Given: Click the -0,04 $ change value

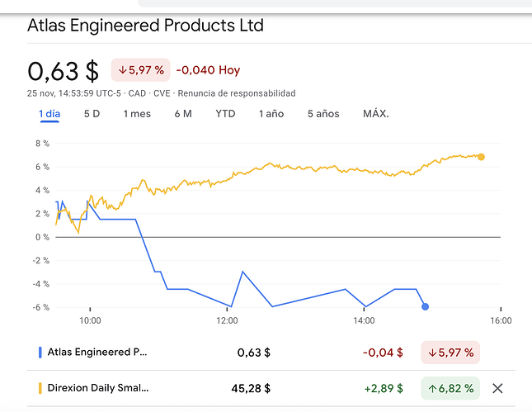Looking at the screenshot, I should tap(383, 353).
